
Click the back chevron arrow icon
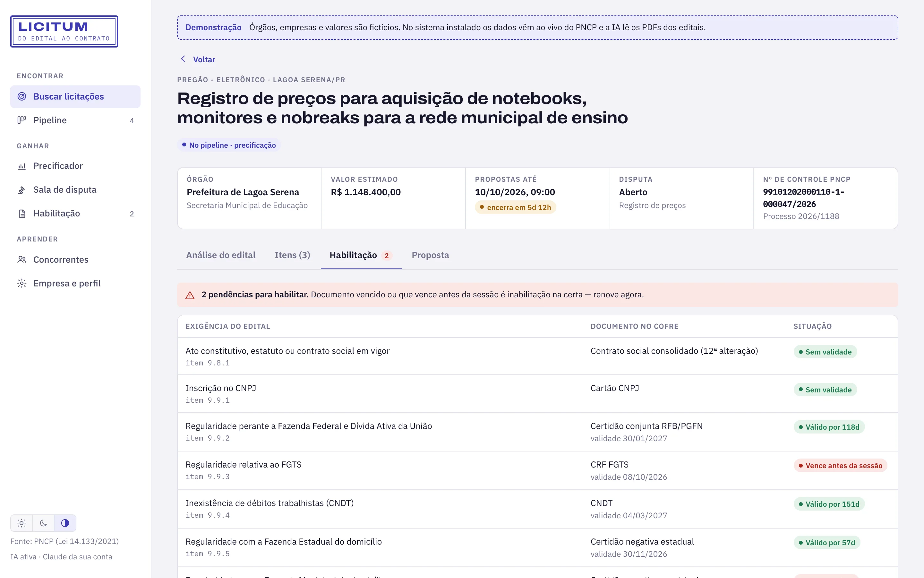pos(183,59)
